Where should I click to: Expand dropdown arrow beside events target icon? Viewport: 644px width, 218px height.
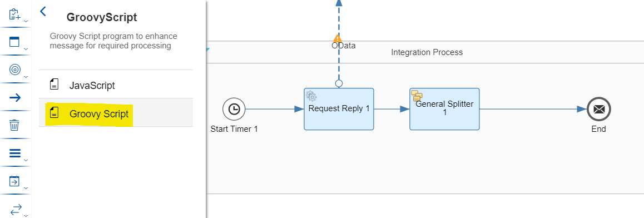coord(26,76)
